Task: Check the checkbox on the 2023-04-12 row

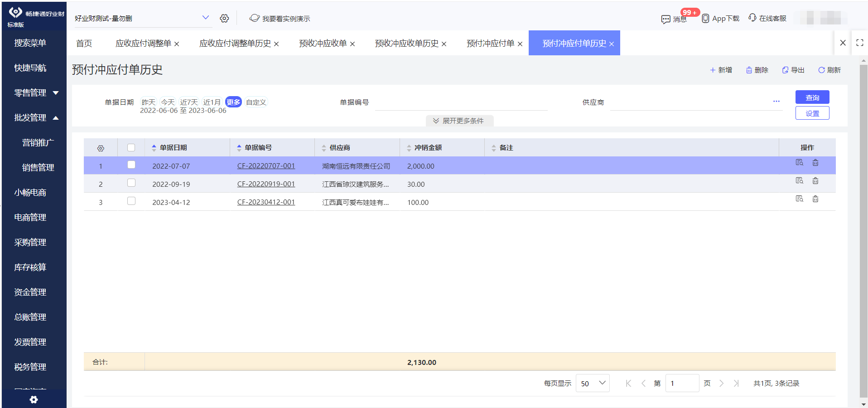Action: (131, 201)
